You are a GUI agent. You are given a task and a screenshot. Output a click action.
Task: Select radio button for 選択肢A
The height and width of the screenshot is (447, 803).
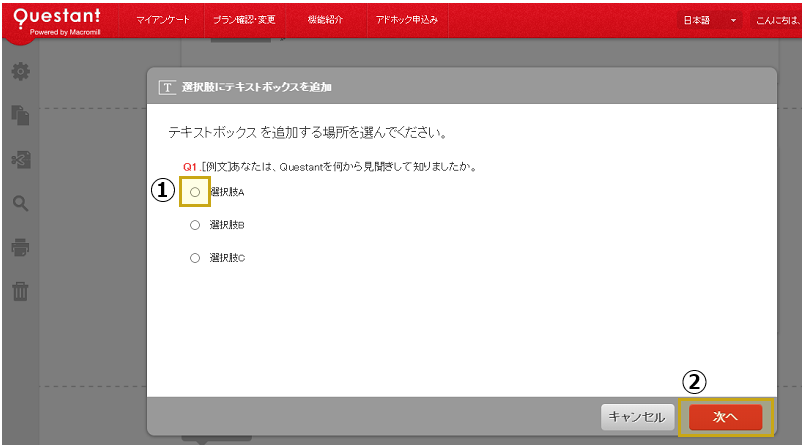point(195,192)
